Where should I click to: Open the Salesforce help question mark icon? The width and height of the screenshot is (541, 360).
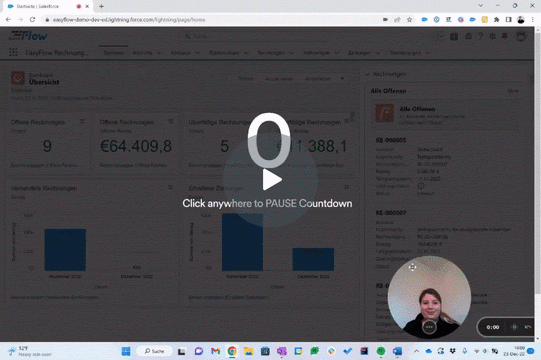tap(480, 36)
